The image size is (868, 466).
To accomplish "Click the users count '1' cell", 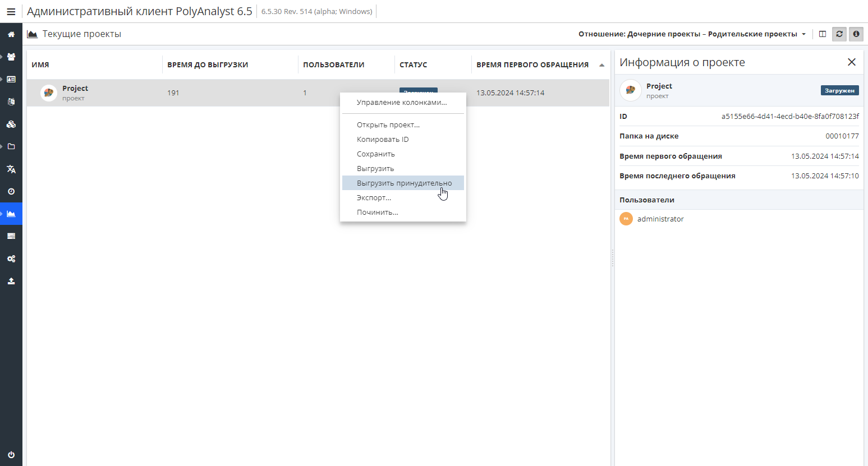I will (305, 93).
